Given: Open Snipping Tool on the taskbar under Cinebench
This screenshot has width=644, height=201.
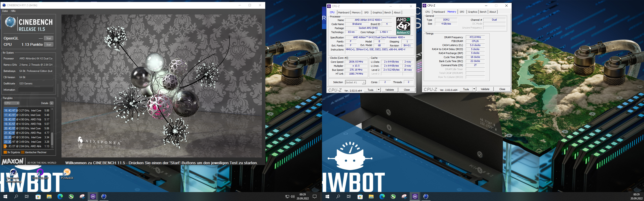Looking at the screenshot, I should pyautogui.click(x=82, y=197).
